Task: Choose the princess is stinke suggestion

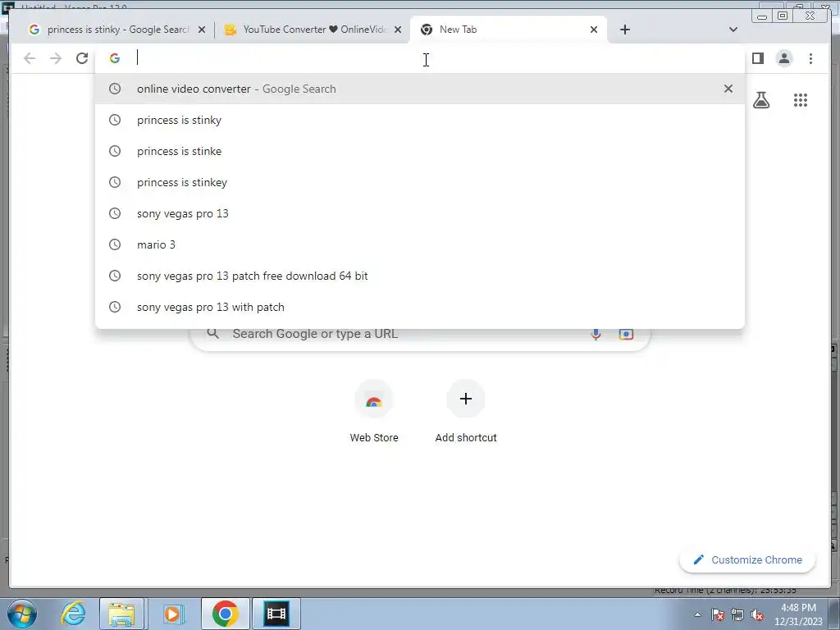Action: (x=419, y=151)
